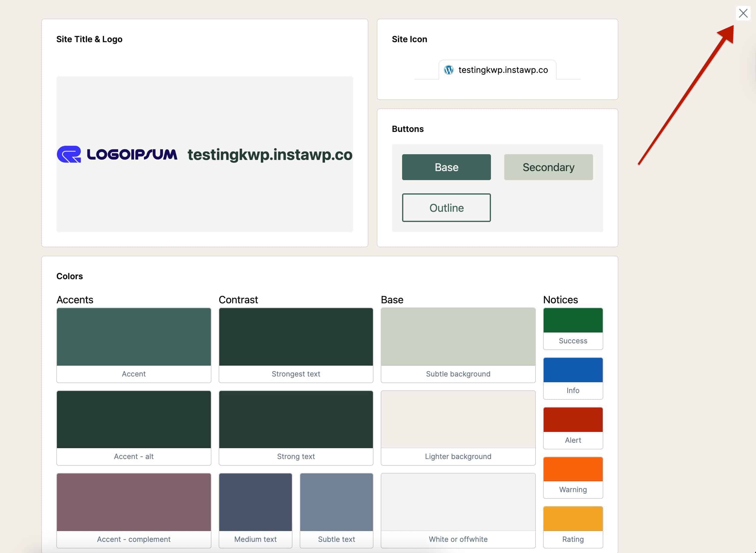Screen dimensions: 756x553
Task: Click the Base button in Buttons preview
Action: pos(446,167)
